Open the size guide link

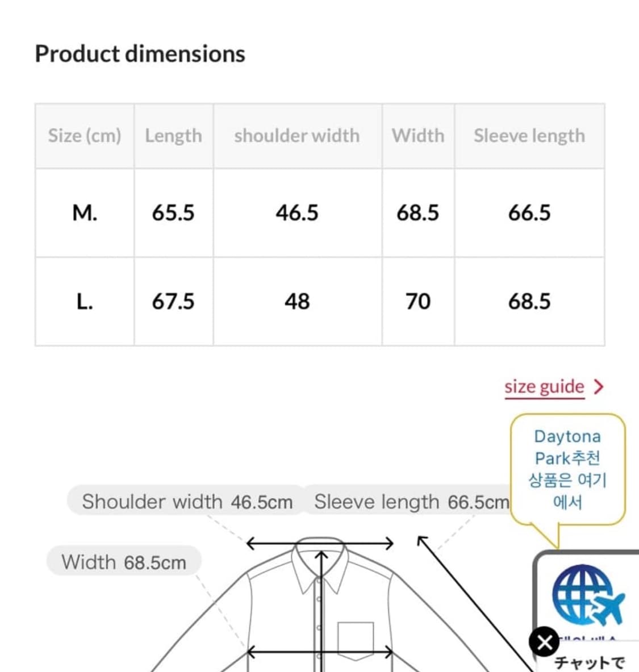(544, 387)
